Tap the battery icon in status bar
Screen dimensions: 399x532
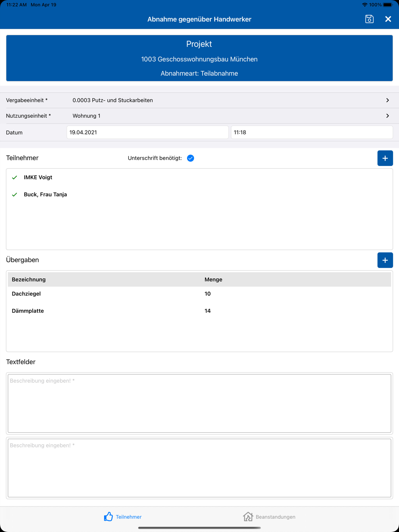tap(388, 5)
